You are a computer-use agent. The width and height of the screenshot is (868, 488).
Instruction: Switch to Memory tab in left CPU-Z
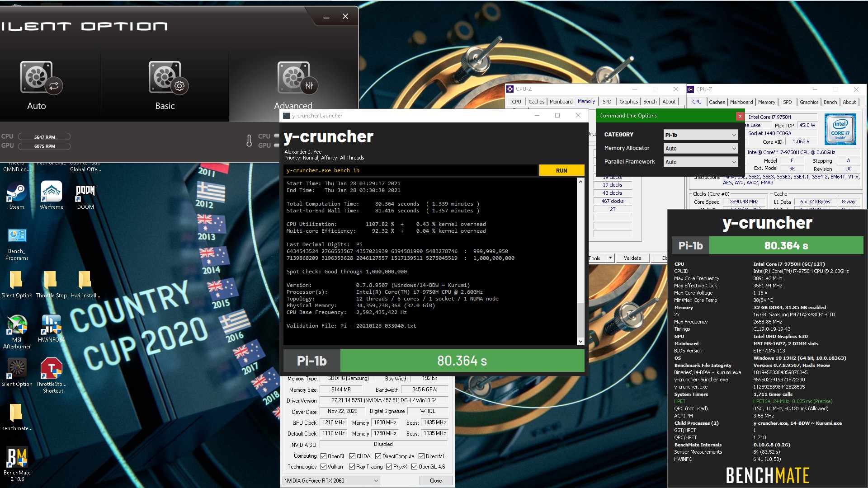(x=586, y=102)
